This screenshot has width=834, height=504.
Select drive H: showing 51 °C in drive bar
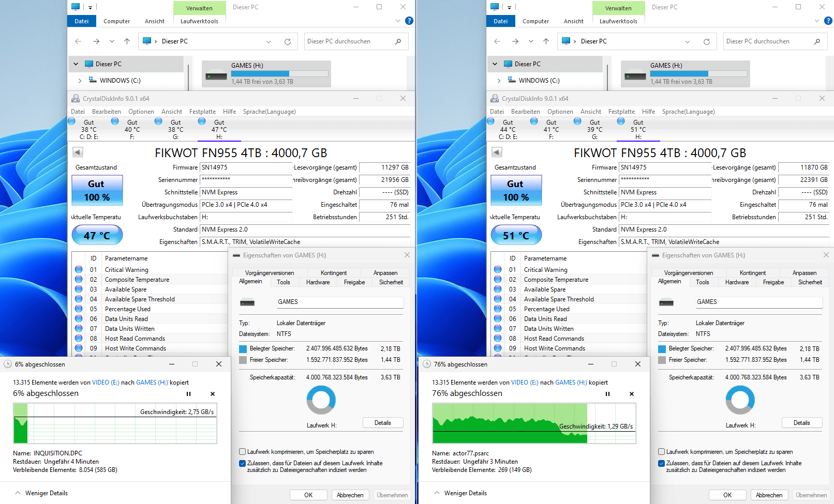[x=638, y=129]
